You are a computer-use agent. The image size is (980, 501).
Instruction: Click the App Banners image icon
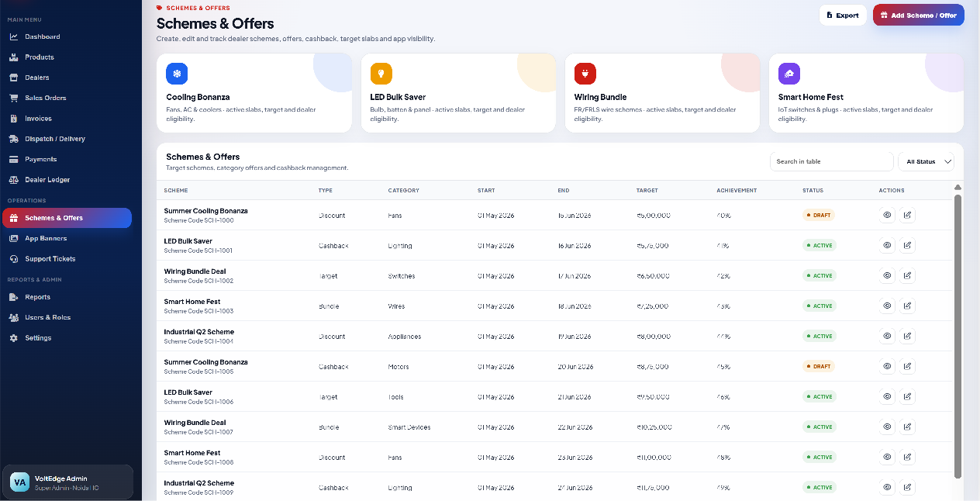[x=13, y=238]
